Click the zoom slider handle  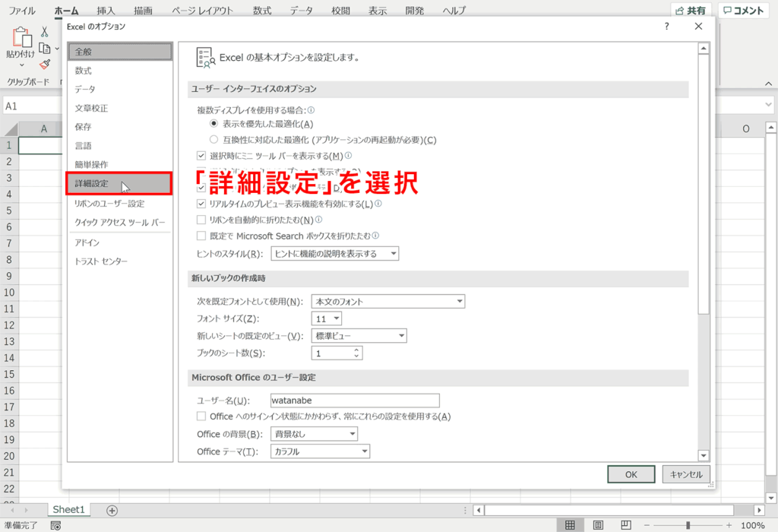688,525
